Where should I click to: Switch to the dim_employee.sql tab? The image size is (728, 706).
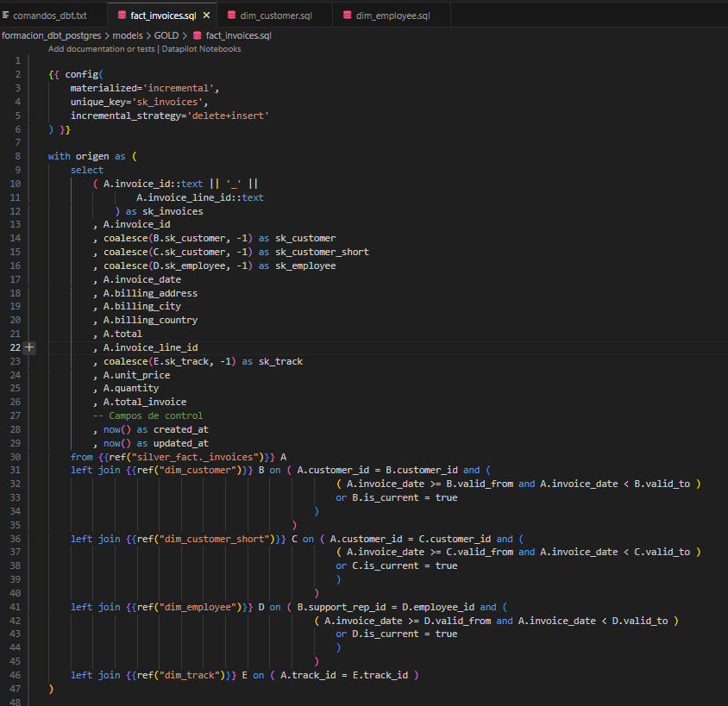tap(392, 16)
